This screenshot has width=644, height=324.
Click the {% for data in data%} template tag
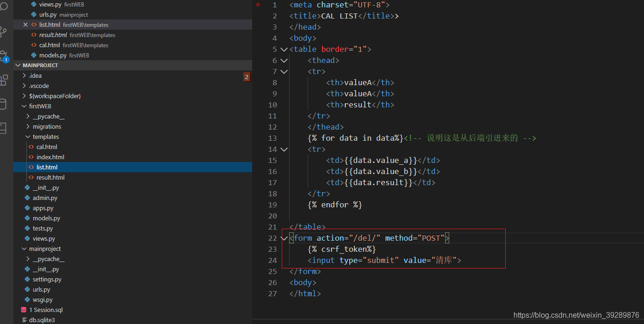(355, 138)
